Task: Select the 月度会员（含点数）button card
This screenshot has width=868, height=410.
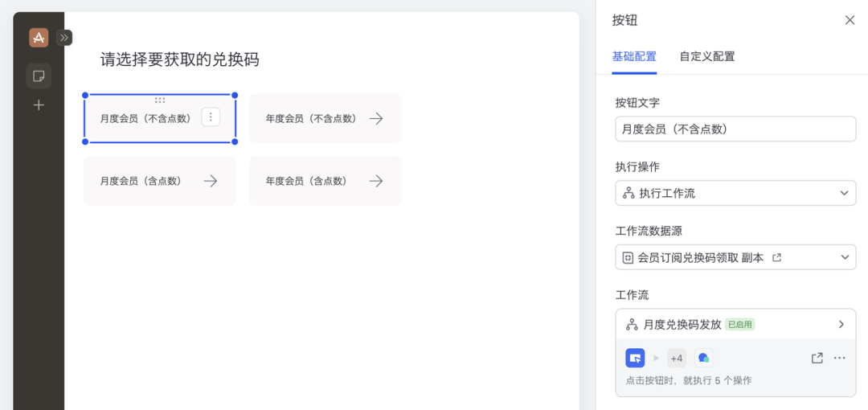Action: (x=160, y=181)
